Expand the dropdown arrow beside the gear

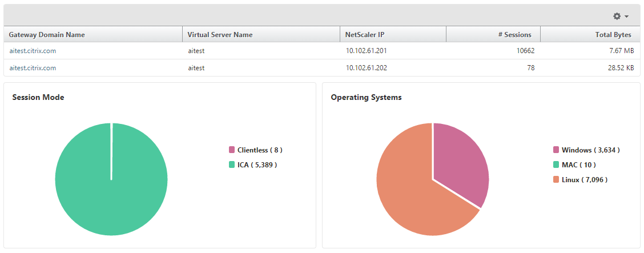point(627,17)
